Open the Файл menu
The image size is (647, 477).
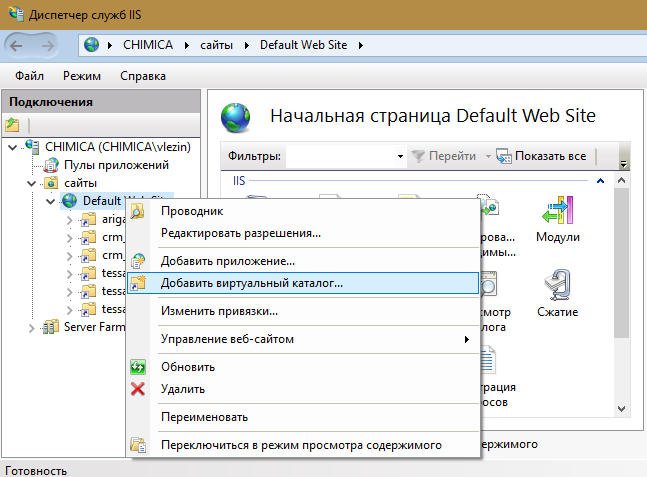click(x=29, y=76)
